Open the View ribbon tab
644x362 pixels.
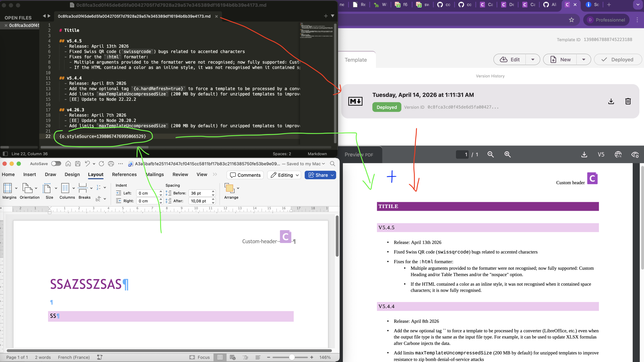tap(202, 174)
